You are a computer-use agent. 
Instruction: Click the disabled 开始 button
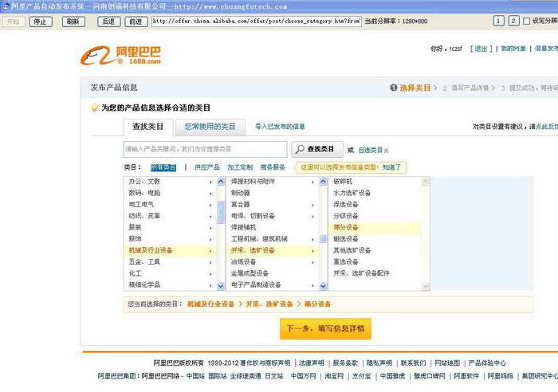(13, 22)
